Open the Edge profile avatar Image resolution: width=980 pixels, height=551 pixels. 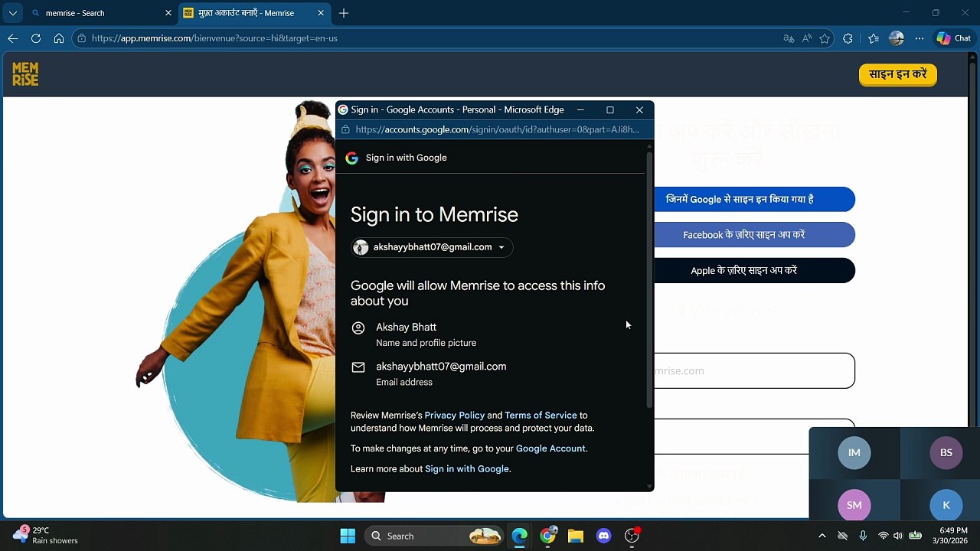pos(897,38)
